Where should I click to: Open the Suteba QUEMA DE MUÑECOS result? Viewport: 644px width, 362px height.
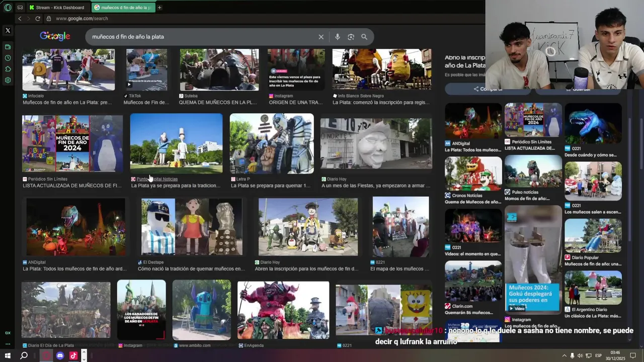coord(219,69)
